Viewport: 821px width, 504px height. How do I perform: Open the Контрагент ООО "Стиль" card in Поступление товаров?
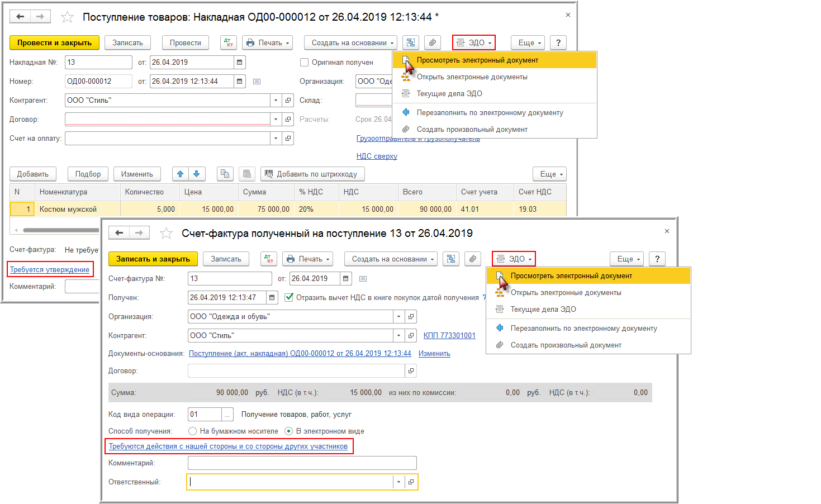click(x=288, y=101)
